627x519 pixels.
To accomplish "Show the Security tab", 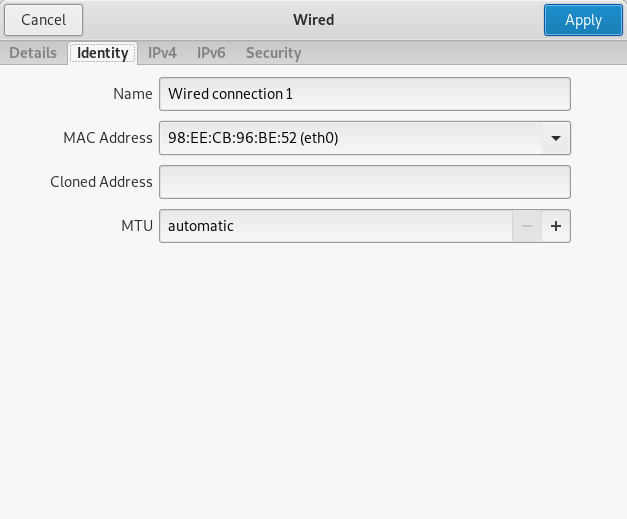I will [273, 53].
